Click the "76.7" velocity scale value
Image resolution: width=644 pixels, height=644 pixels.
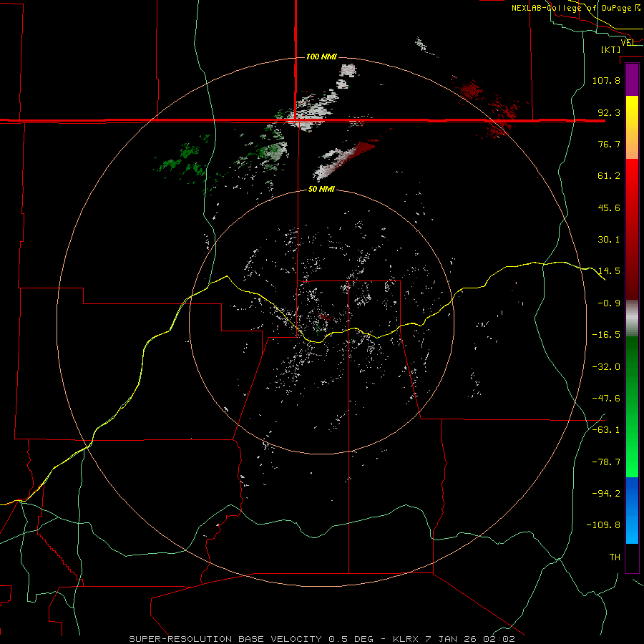click(609, 144)
